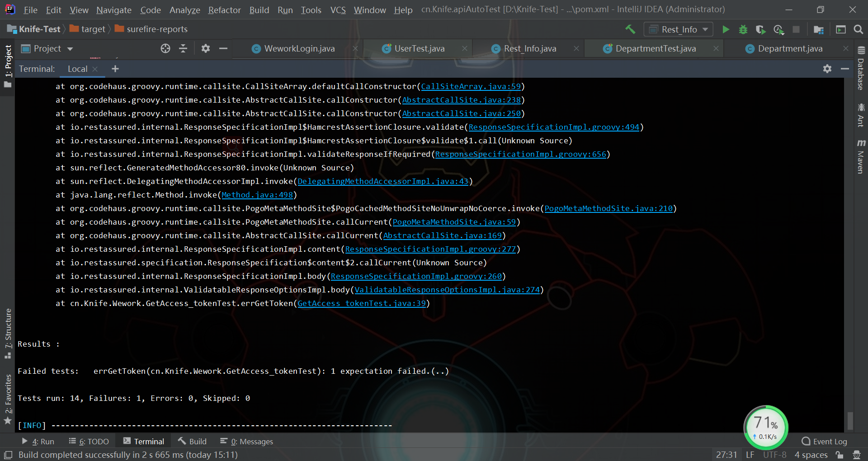The width and height of the screenshot is (868, 461).
Task: Collapse all in the Project panel
Action: point(183,48)
